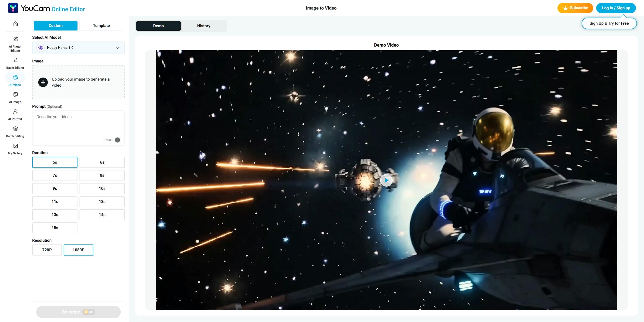Select 14s duration
Image resolution: width=644 pixels, height=322 pixels.
102,215
